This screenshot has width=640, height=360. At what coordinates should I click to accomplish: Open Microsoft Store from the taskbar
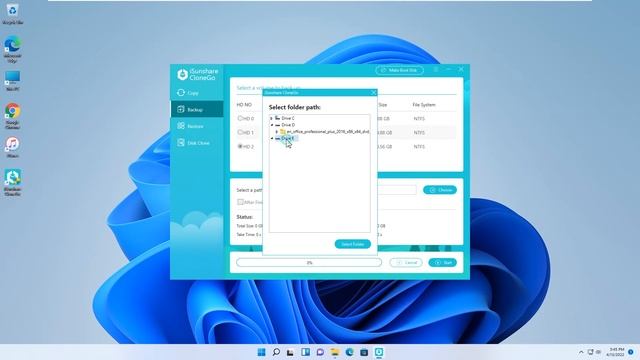(364, 352)
